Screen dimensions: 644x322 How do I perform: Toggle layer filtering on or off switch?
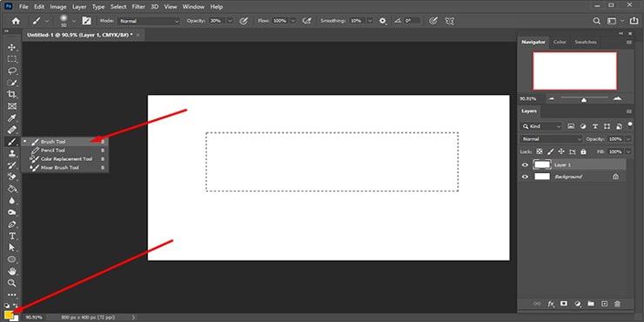pos(629,124)
